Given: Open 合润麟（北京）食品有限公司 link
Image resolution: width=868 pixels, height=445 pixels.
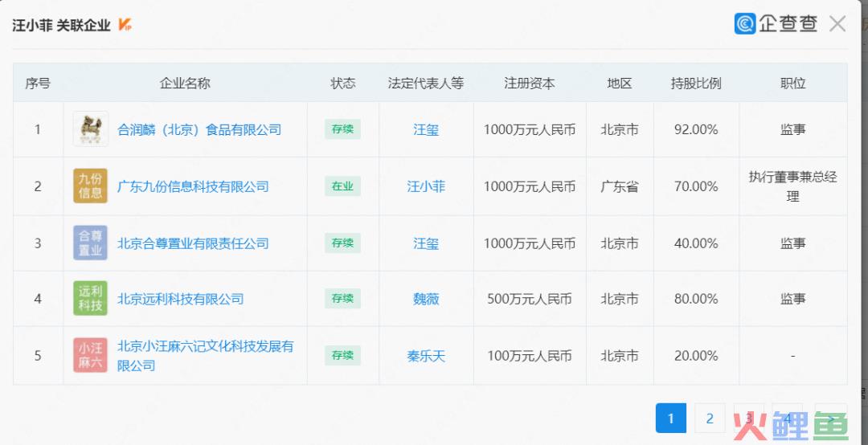Looking at the screenshot, I should (199, 129).
